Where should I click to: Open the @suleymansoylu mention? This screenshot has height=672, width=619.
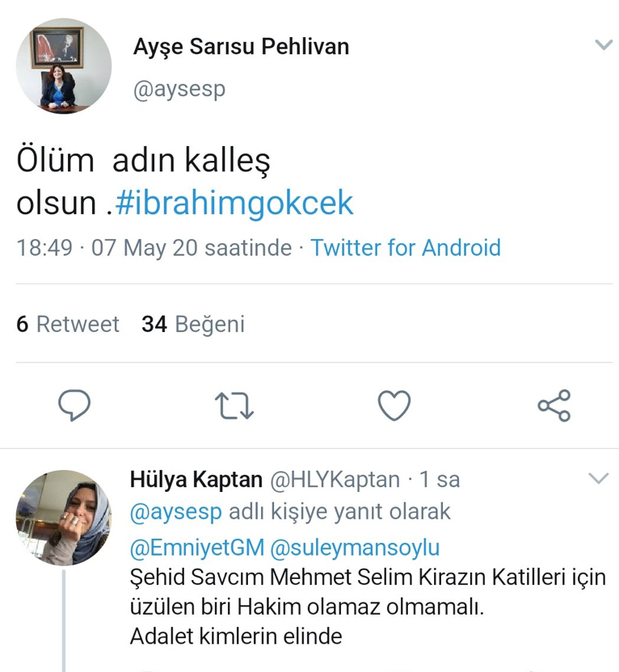click(356, 547)
